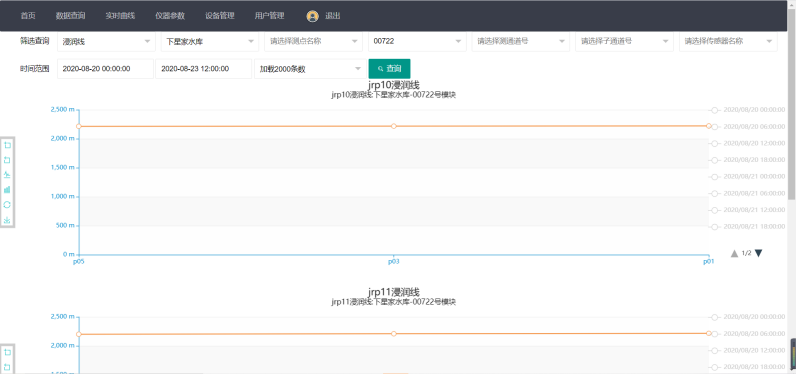Open the 下星家水库 reservoir dropdown

(210, 42)
